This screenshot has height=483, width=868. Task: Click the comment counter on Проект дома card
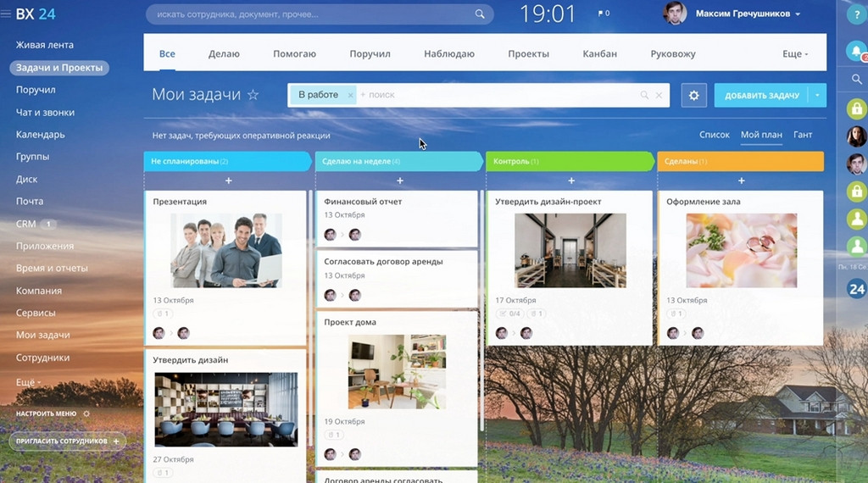coord(334,435)
